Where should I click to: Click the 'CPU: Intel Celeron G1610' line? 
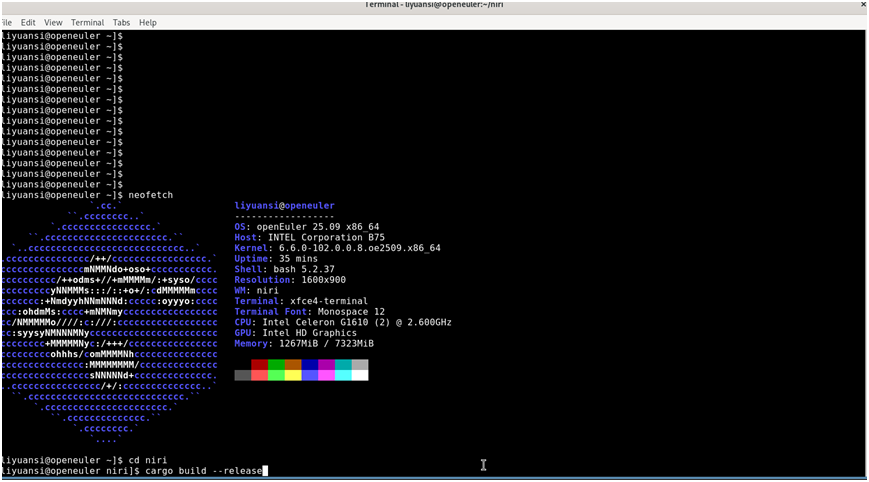pos(343,322)
